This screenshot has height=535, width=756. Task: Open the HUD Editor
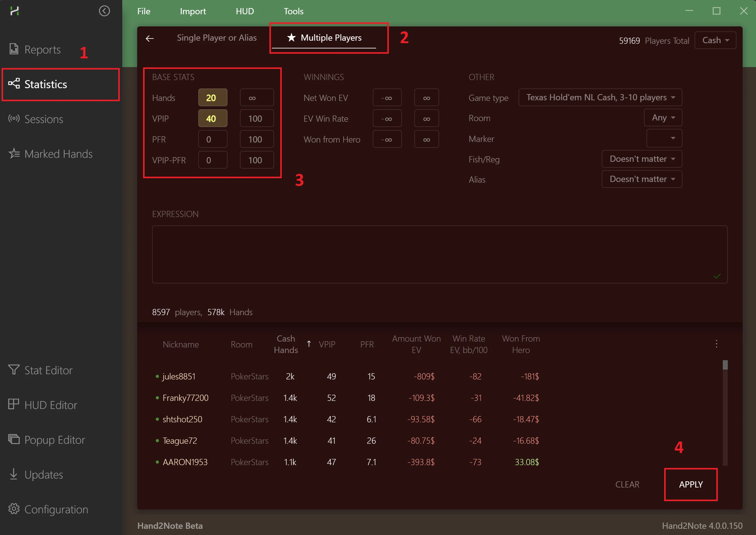point(50,405)
